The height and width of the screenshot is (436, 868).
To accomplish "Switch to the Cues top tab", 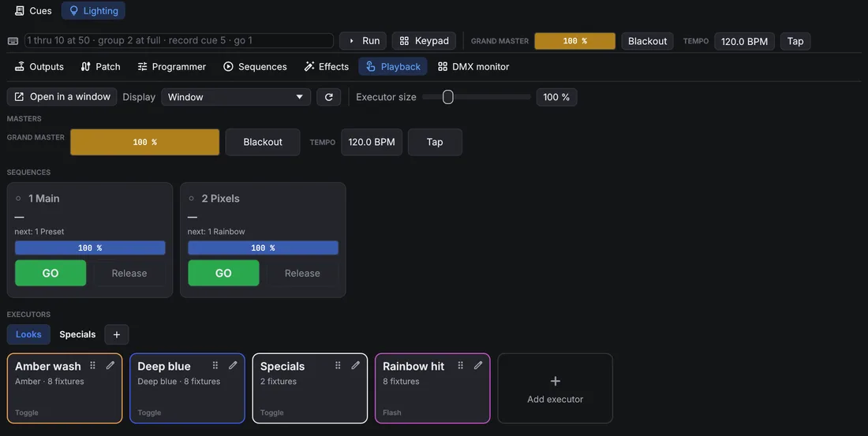I will [33, 10].
